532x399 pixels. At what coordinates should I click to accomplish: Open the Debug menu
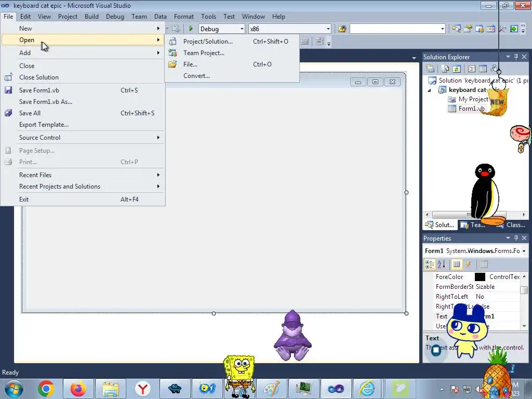tap(115, 16)
